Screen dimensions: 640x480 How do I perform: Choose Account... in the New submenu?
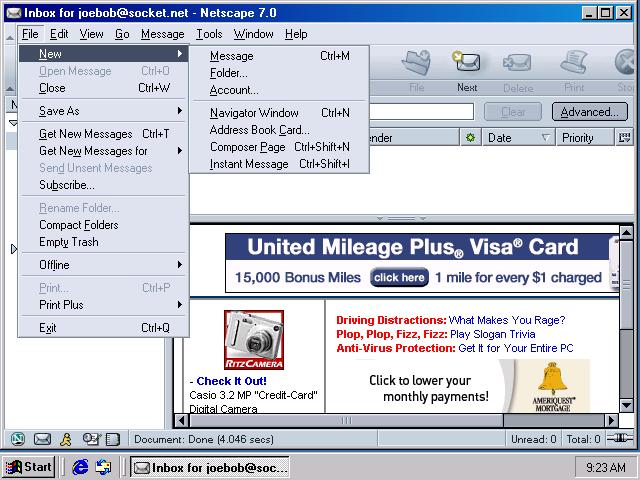click(x=280, y=90)
